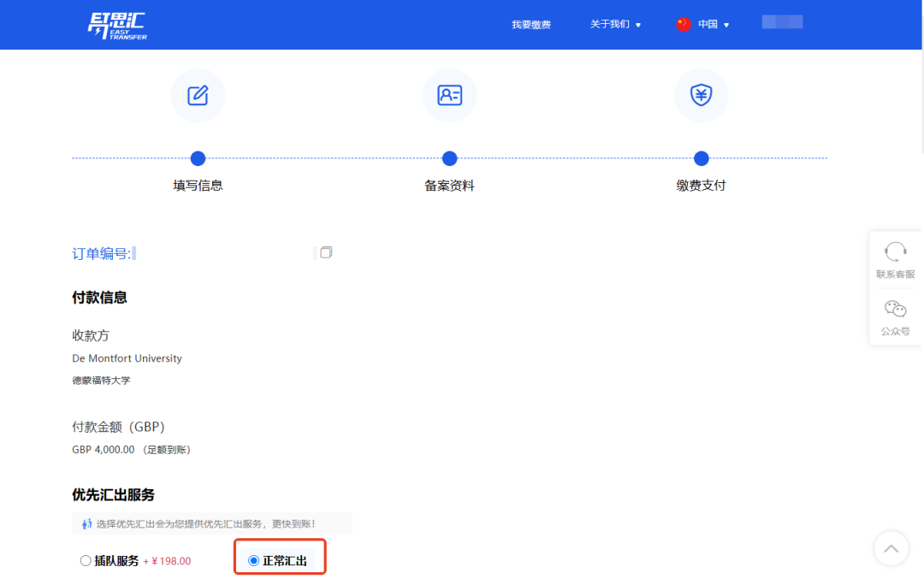Viewport: 924px width, 579px height.
Task: Copy the order number with copy icon
Action: click(326, 252)
